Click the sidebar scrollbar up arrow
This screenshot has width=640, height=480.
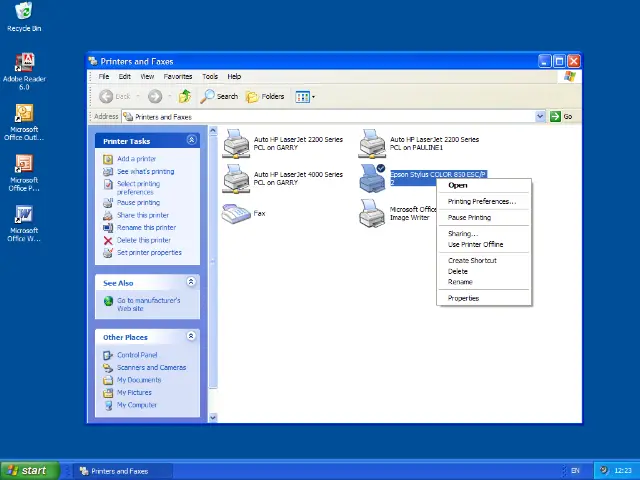pos(213,131)
